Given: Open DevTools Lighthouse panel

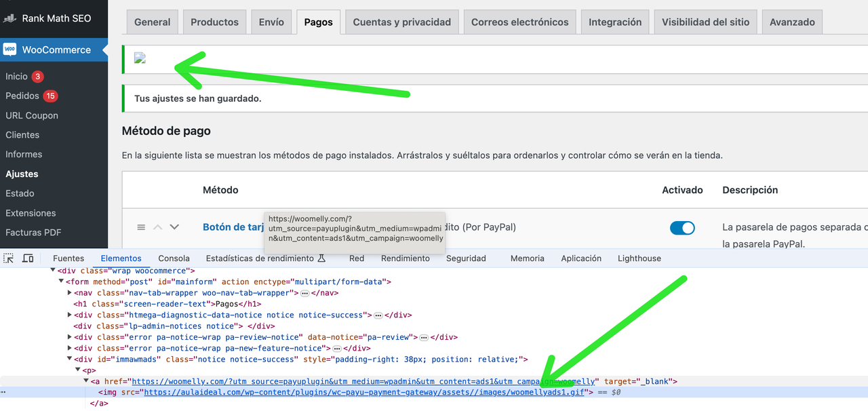Looking at the screenshot, I should (639, 258).
